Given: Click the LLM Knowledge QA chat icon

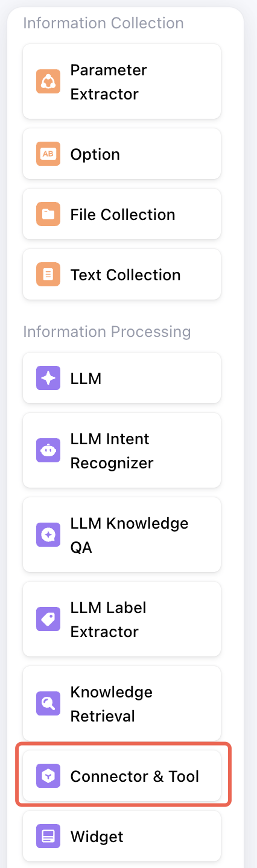Looking at the screenshot, I should click(48, 535).
